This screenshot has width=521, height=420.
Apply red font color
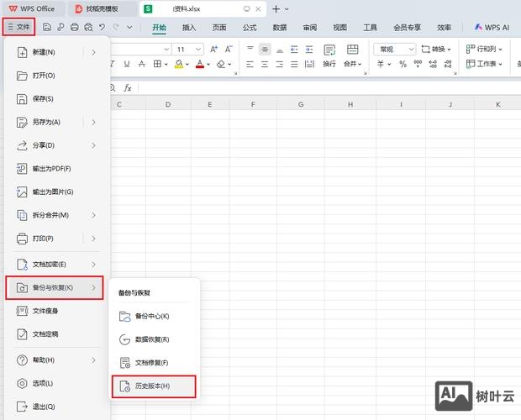click(200, 64)
